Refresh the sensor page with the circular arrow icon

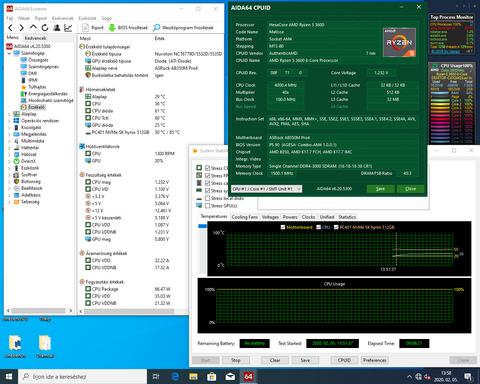pyautogui.click(x=45, y=28)
